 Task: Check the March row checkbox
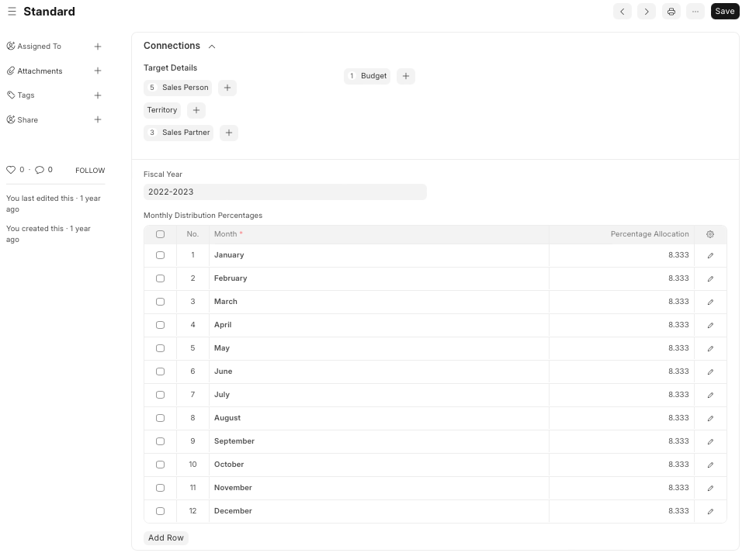click(161, 302)
